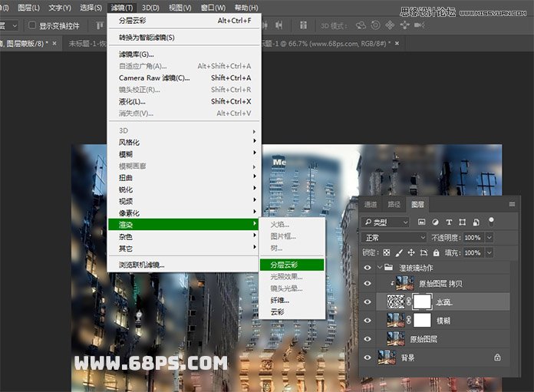534x392 pixels.
Task: Hide the 模糊 layer eye
Action: coord(368,320)
